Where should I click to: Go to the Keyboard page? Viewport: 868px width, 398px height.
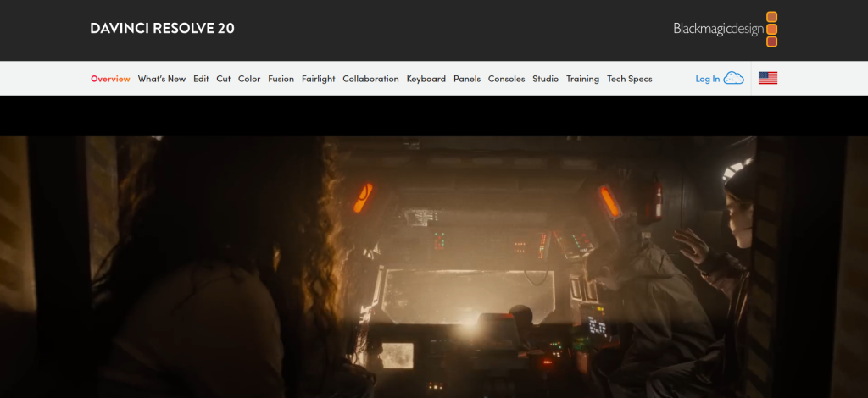[426, 79]
